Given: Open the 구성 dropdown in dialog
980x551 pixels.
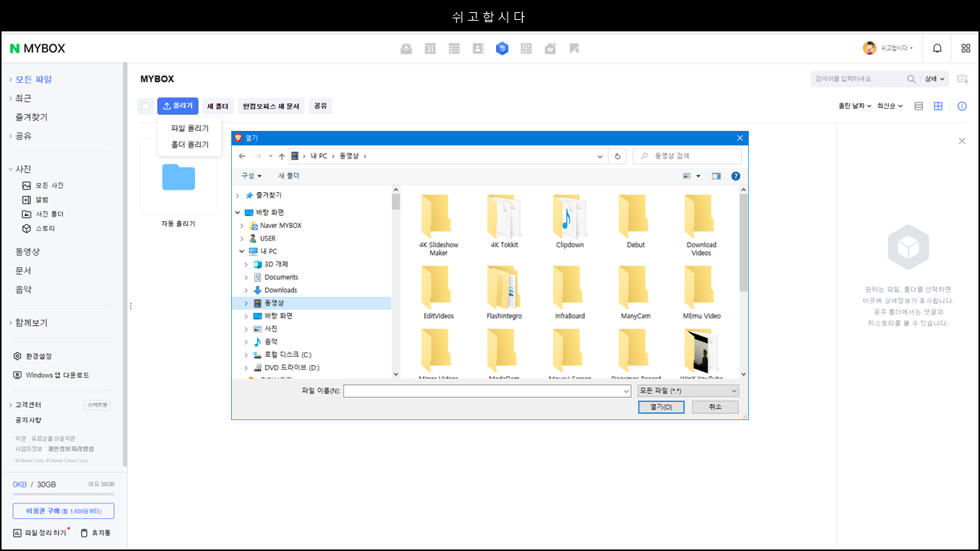Looking at the screenshot, I should 251,176.
